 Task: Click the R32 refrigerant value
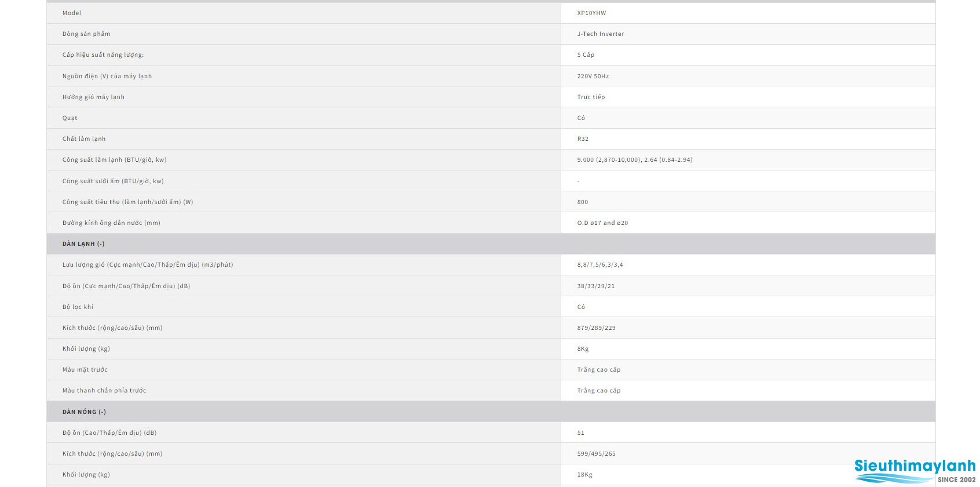pos(583,139)
